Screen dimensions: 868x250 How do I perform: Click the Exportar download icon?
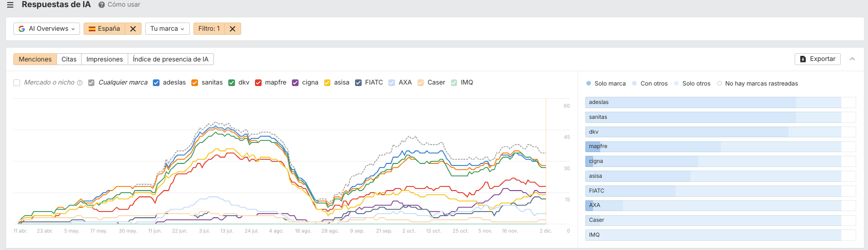(803, 59)
